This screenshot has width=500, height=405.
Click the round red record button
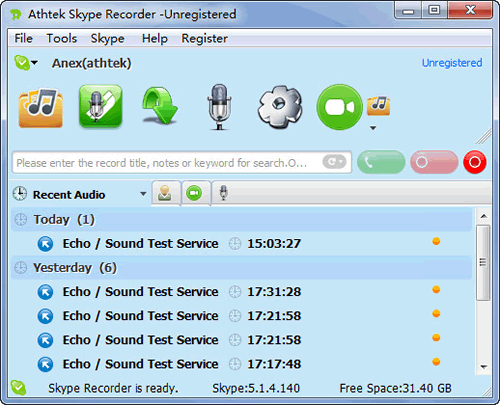475,162
